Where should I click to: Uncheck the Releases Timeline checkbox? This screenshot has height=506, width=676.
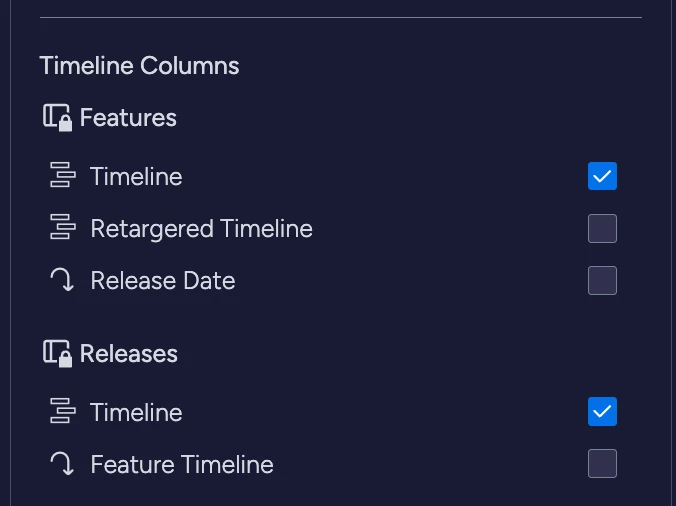click(602, 412)
